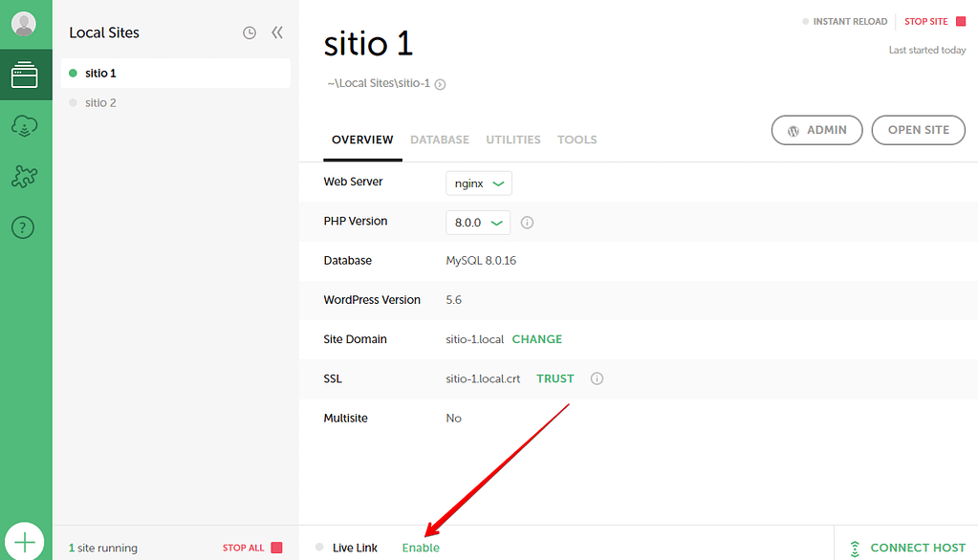
Task: Switch to the Tools tab
Action: (x=576, y=140)
